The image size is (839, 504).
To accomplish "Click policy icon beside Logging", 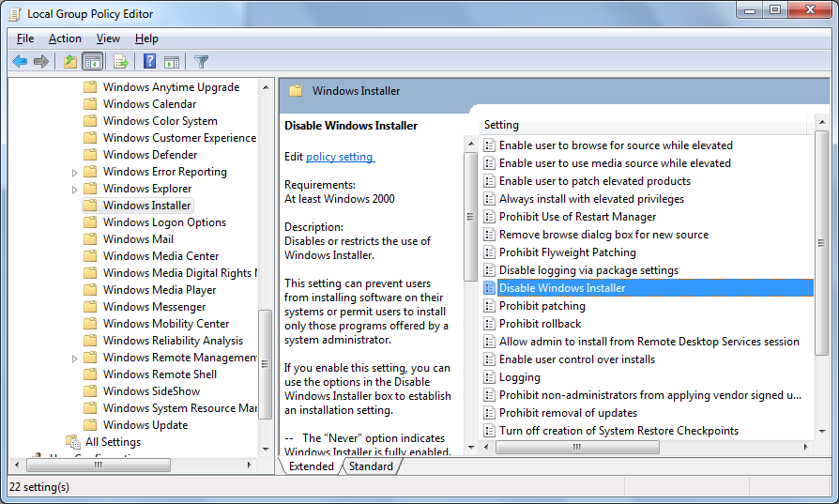I will tap(489, 377).
